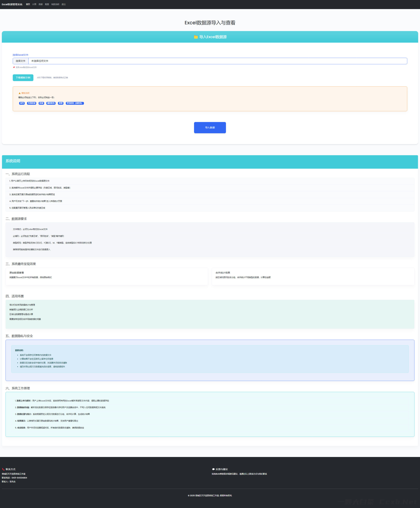The width and height of the screenshot is (420, 508).
Task: Go to the 计算 nav page
Action: 34,4
